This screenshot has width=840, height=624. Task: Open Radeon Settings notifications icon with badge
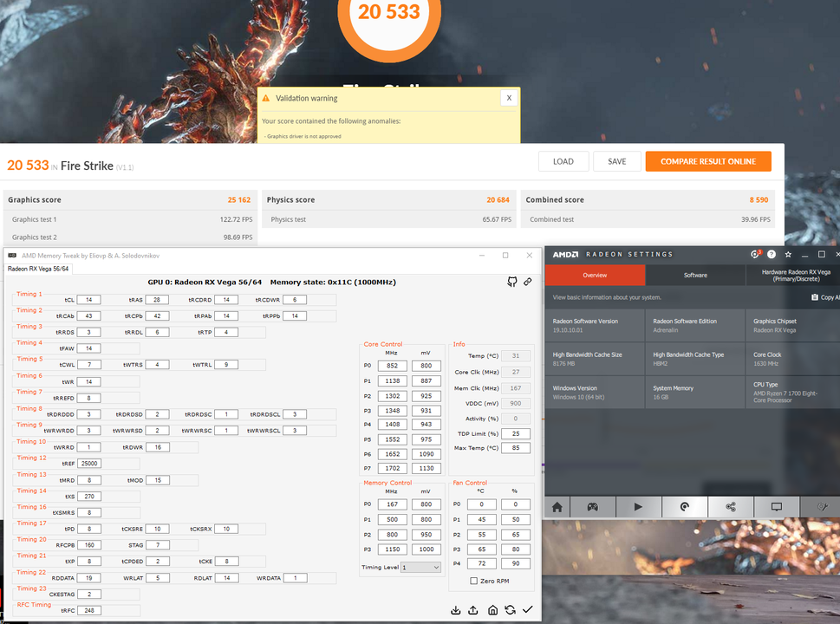tap(756, 255)
